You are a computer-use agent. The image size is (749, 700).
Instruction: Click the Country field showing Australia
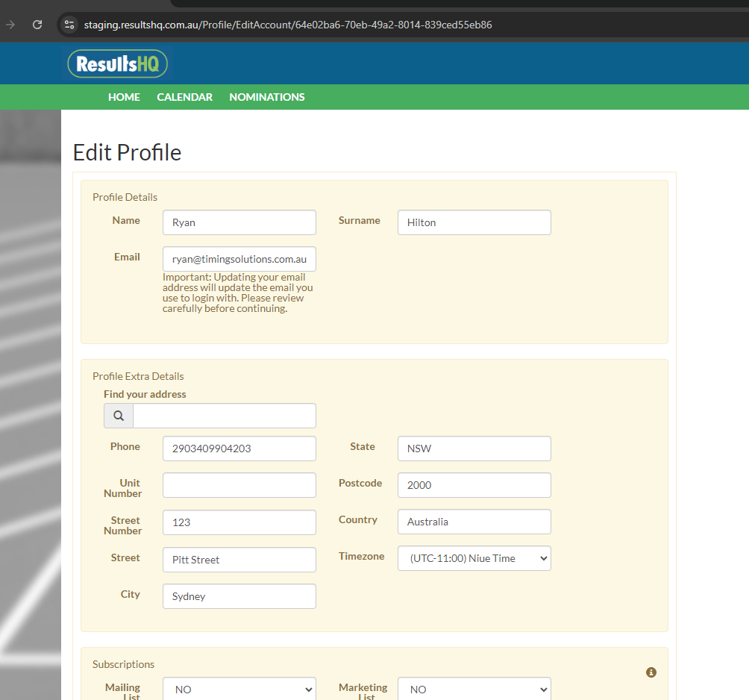click(x=474, y=522)
